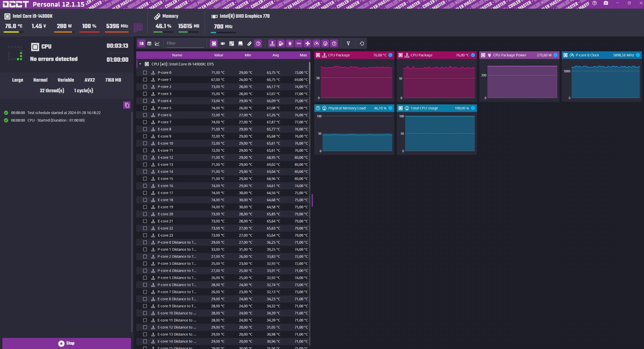
Task: Tick the checkbox for P-core 0
Action: 145,72
